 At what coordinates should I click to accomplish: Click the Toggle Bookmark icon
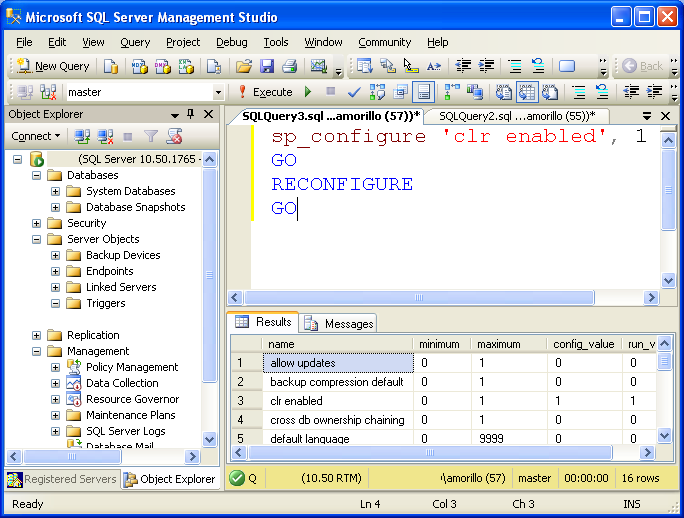coord(567,66)
